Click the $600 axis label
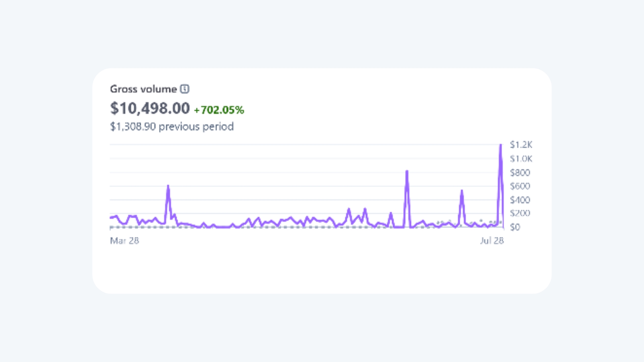The image size is (644, 362). pos(520,186)
